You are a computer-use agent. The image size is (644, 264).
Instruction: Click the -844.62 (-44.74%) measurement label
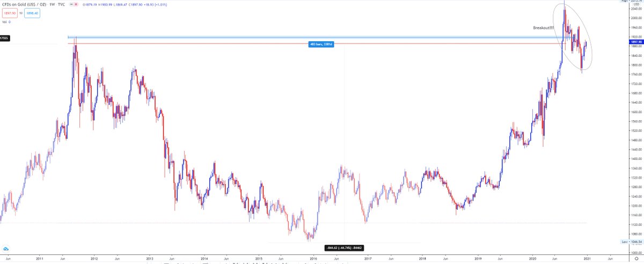(345, 247)
